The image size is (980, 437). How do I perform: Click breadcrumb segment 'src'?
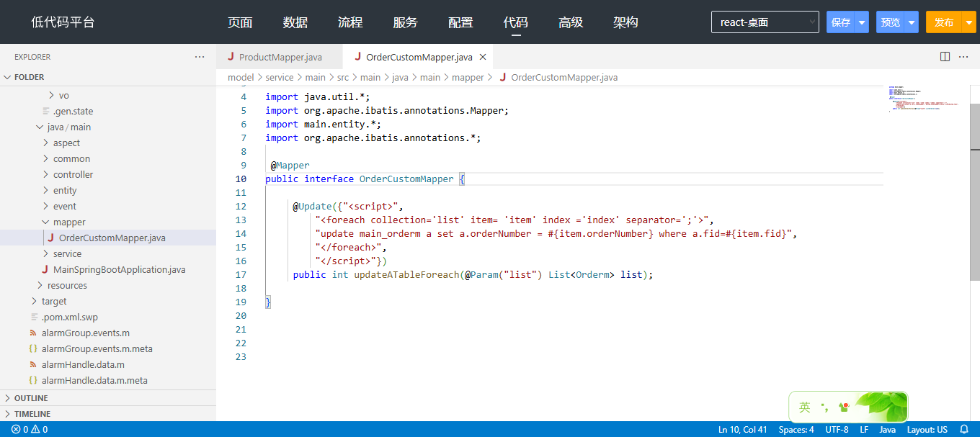(343, 77)
